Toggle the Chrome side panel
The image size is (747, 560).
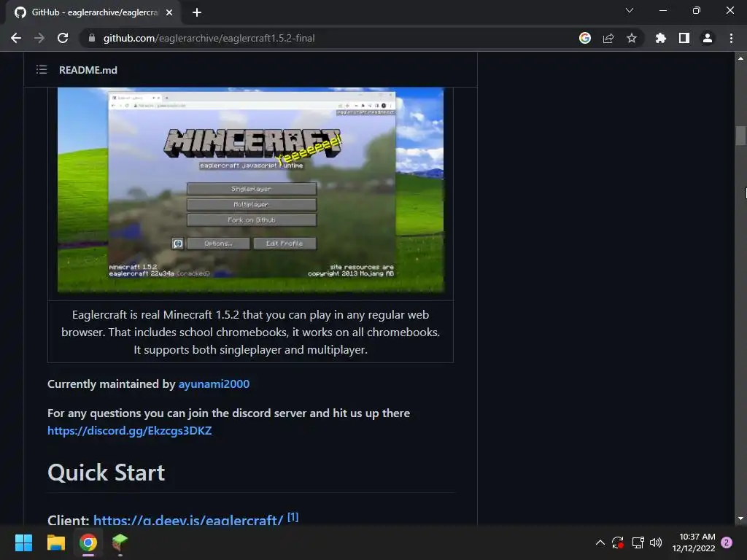[684, 38]
